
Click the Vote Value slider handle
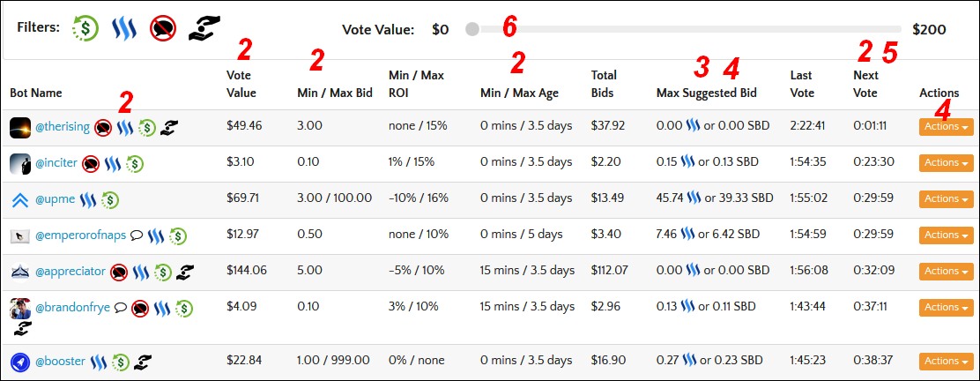pos(472,29)
